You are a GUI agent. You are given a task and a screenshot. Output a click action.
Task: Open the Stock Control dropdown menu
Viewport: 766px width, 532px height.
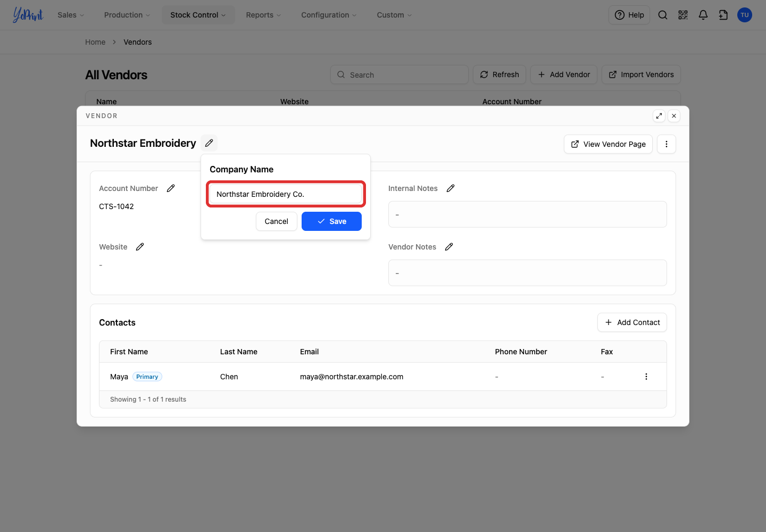[x=198, y=15]
